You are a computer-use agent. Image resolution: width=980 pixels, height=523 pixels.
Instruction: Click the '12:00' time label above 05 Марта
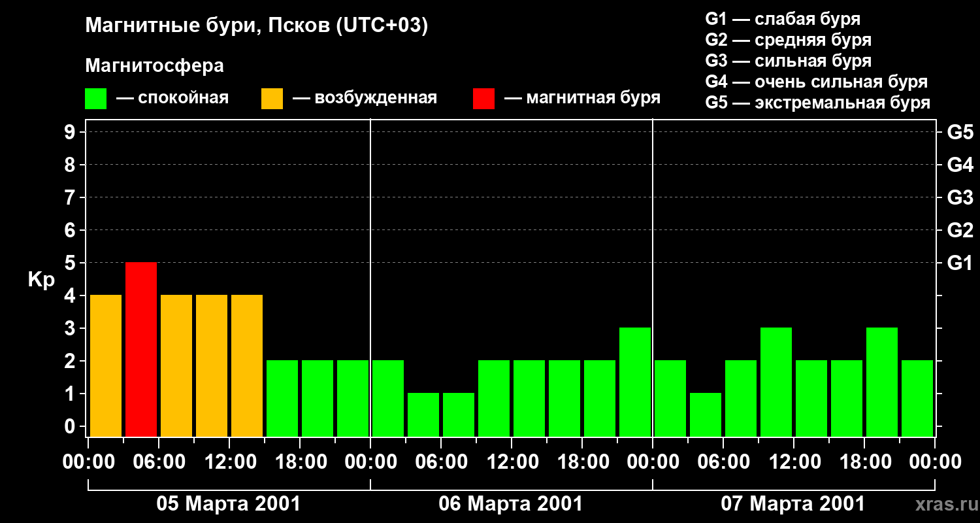[229, 462]
